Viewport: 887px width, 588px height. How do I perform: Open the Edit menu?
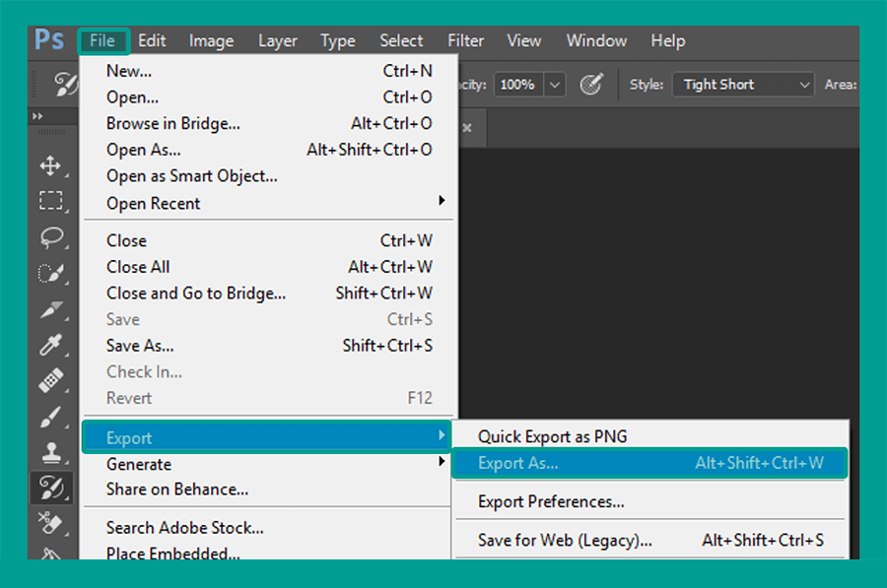point(152,40)
